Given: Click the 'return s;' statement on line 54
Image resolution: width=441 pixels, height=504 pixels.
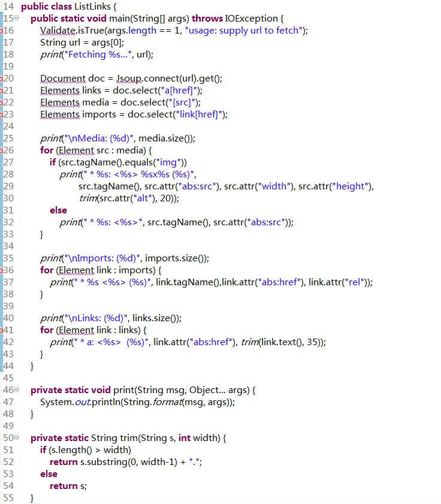Looking at the screenshot, I should click(68, 486).
